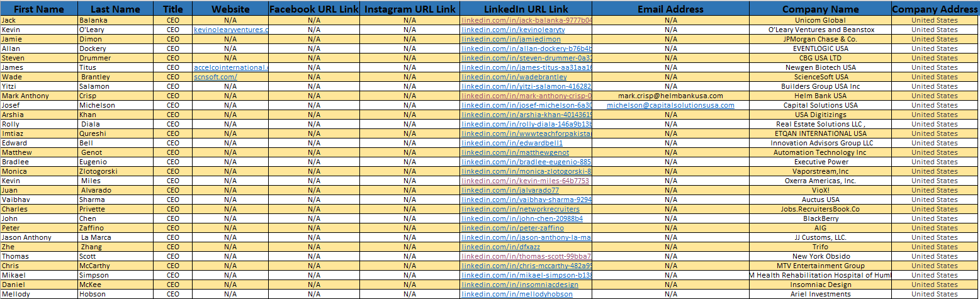Screen dimensions: 980x299
Task: Select the ScienceSoft USA cell
Action: pyautogui.click(x=820, y=77)
